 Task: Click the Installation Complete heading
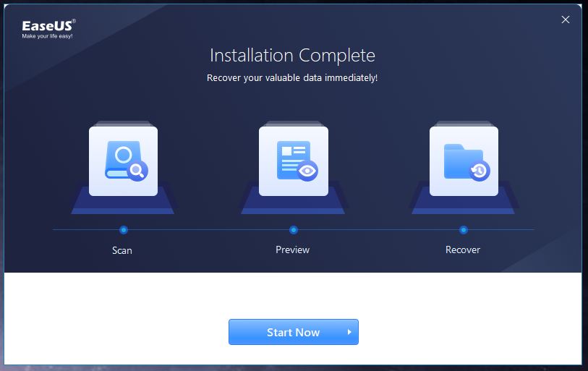[x=292, y=55]
